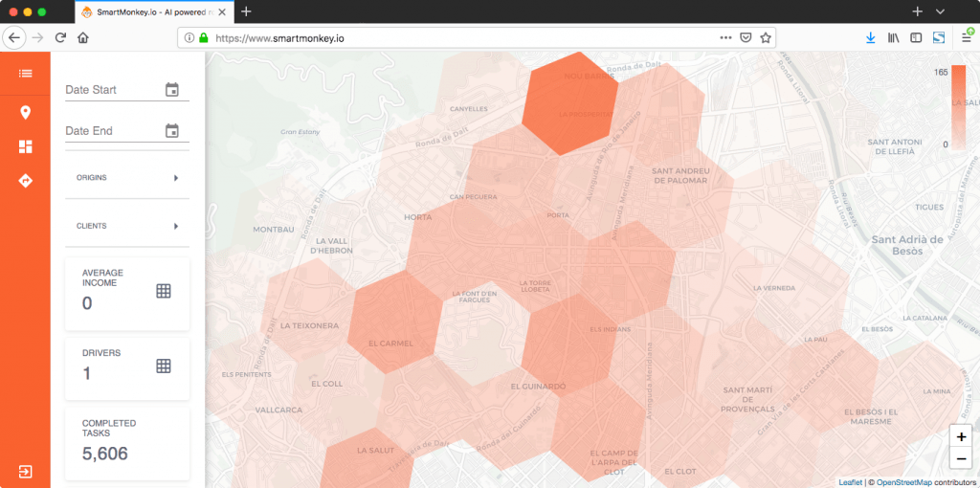Click the Completed Tasks card
This screenshot has width=980, height=488.
127,442
